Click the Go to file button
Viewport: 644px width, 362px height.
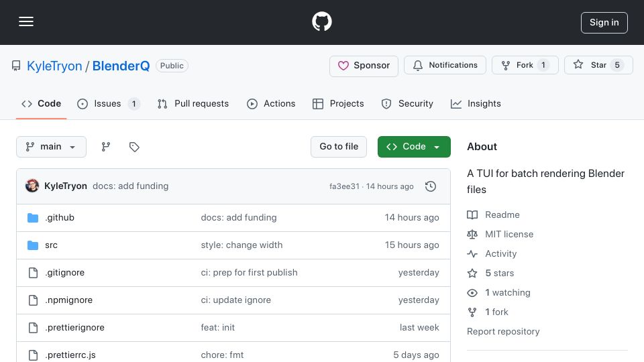coord(338,147)
